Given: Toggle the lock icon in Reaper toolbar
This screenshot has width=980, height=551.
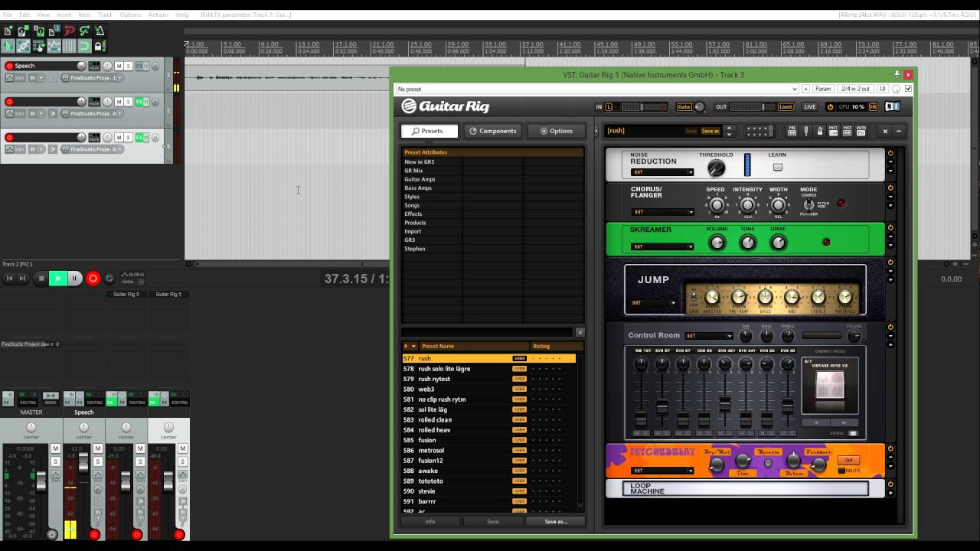Looking at the screenshot, I should pos(100,47).
